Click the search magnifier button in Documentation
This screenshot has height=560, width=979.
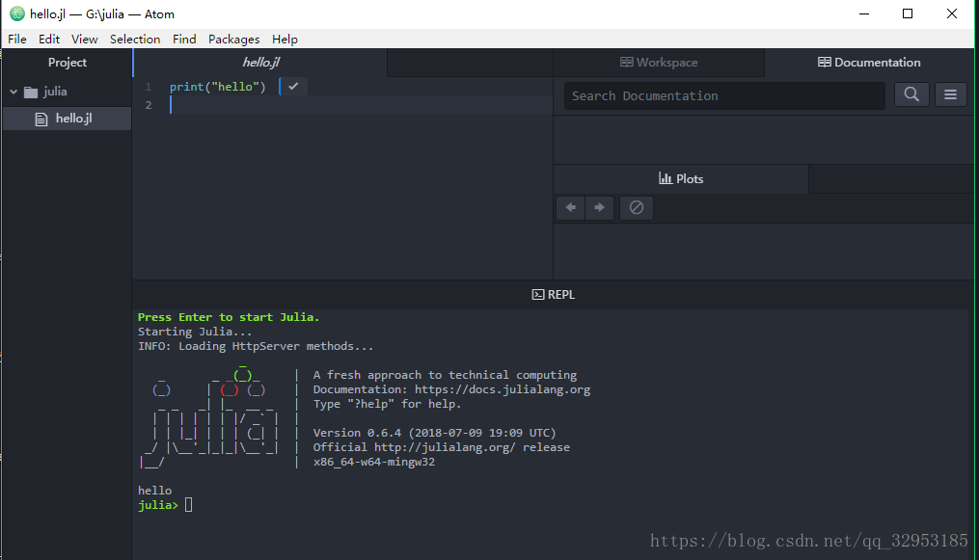pyautogui.click(x=911, y=94)
